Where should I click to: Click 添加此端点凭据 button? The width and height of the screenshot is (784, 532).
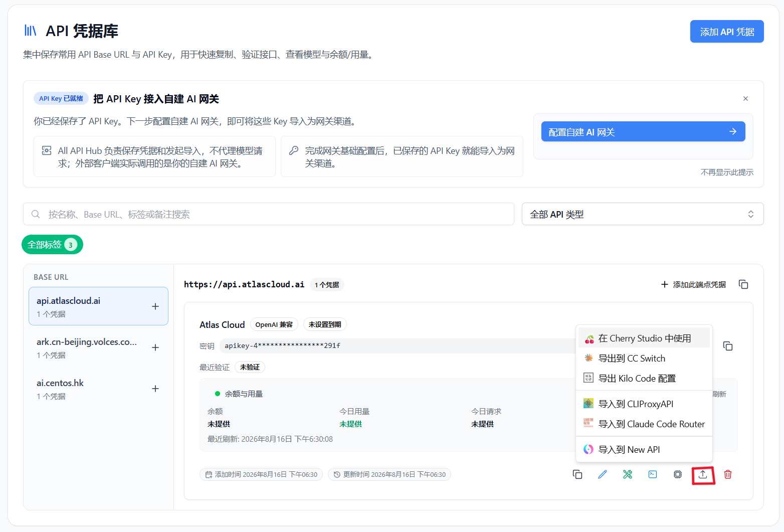[693, 284]
